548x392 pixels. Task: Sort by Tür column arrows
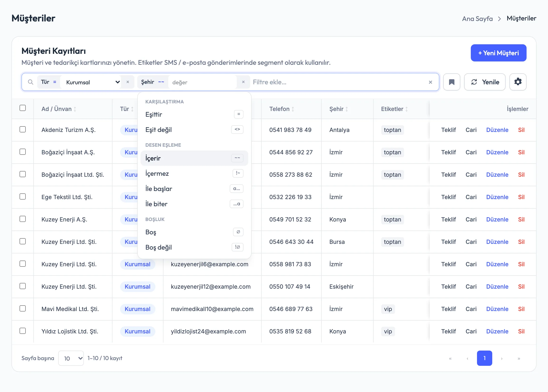click(x=132, y=109)
